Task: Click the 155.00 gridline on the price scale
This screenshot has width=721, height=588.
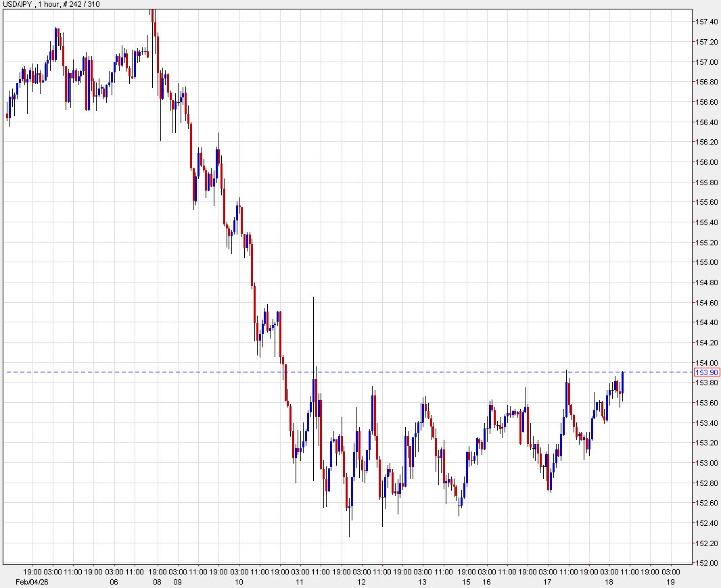Action: click(x=705, y=262)
